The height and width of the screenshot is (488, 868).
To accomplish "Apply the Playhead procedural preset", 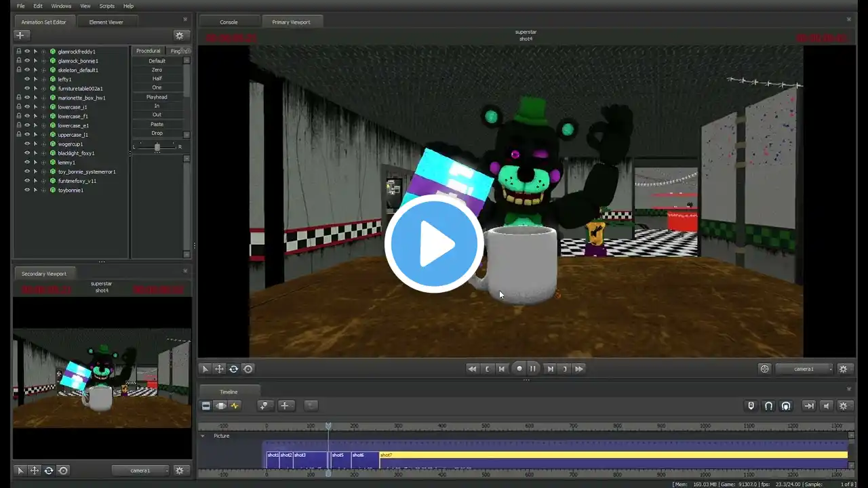I will tap(157, 97).
